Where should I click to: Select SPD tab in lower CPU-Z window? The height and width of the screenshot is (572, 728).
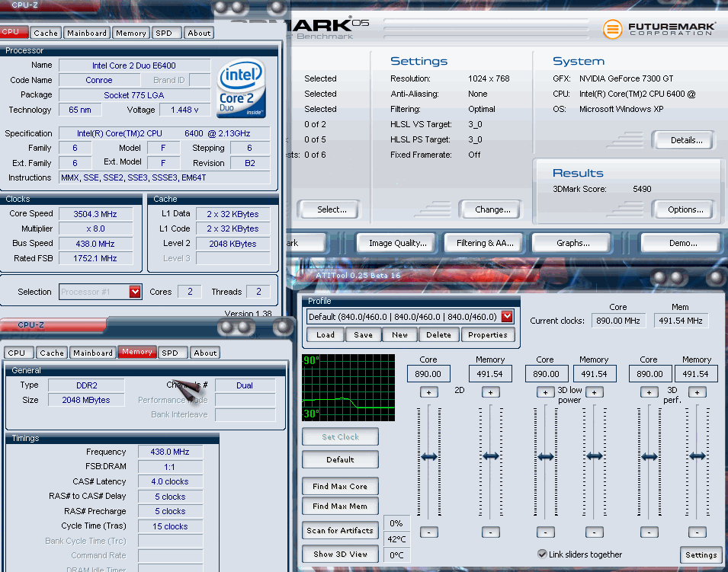coord(172,353)
